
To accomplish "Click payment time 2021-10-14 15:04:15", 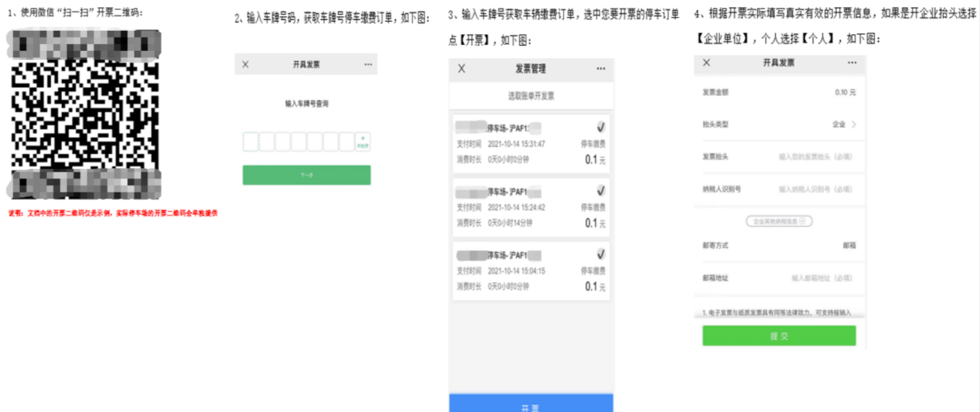I will 516,271.
